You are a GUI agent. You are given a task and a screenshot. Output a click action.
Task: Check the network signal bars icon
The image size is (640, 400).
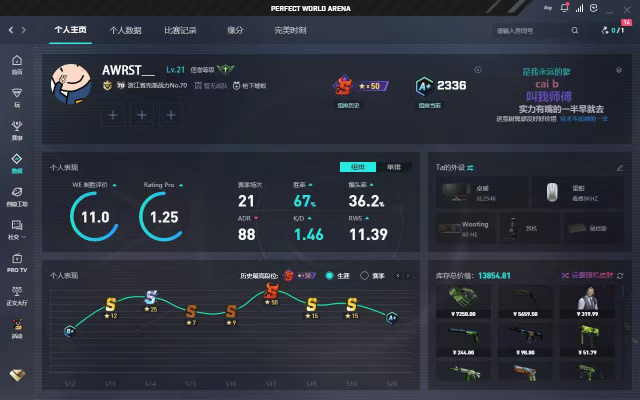(580, 8)
